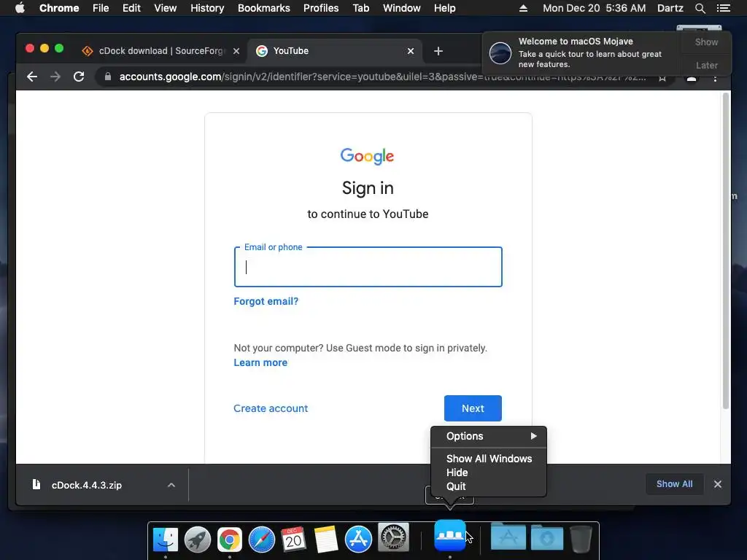
Task: Click Show on the Mojave notification
Action: pos(706,42)
